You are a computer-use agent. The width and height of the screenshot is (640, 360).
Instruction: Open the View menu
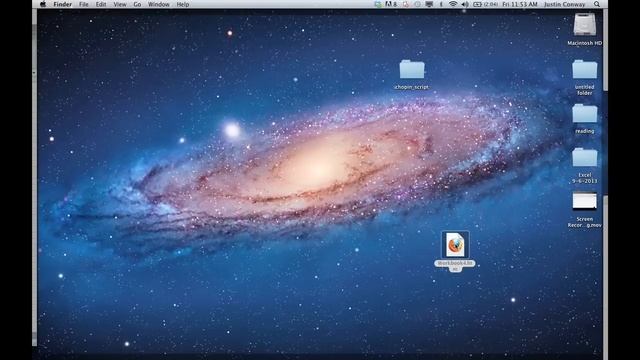120,4
